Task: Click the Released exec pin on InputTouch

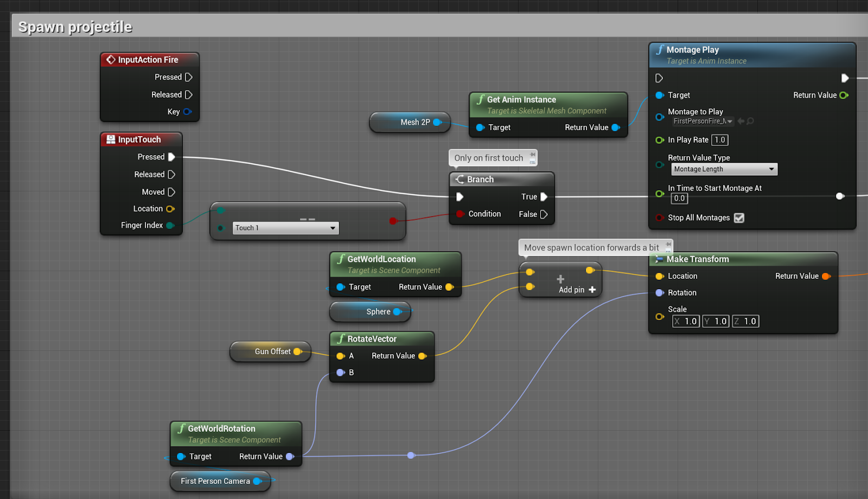Action: (x=171, y=174)
